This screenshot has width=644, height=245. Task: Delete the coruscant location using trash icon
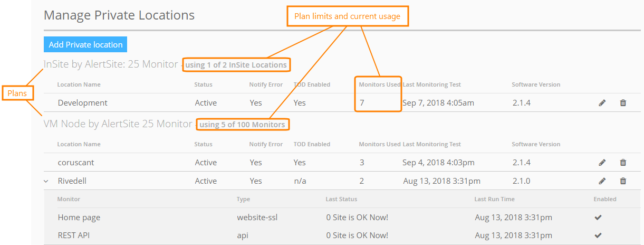(623, 163)
